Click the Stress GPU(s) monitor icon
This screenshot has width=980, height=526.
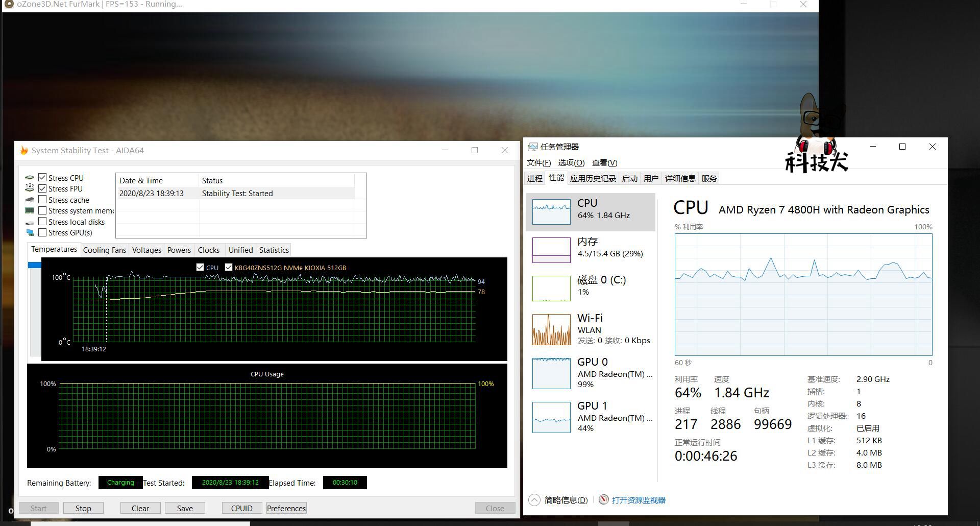point(30,232)
